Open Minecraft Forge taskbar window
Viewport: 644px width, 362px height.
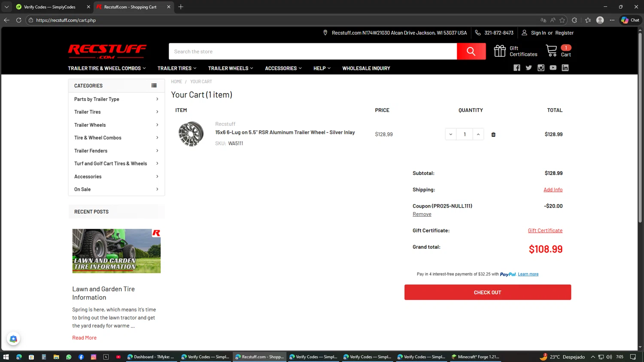point(475,357)
